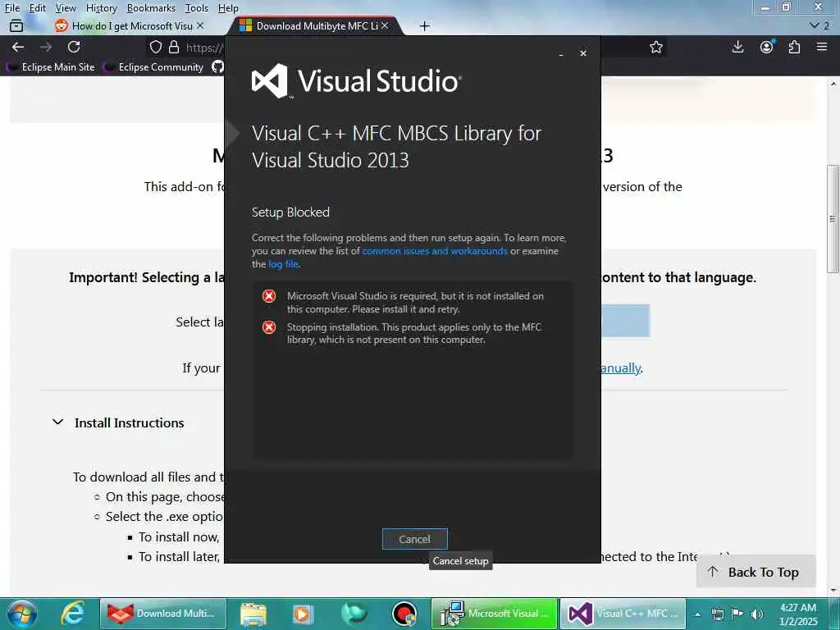Open the log file link
Viewport: 840px width, 630px height.
click(x=283, y=264)
